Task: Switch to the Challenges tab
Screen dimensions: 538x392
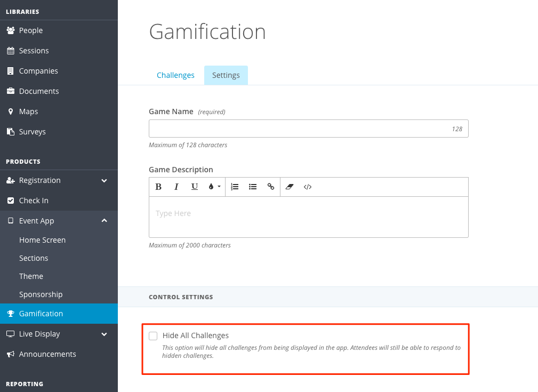Action: pyautogui.click(x=175, y=75)
